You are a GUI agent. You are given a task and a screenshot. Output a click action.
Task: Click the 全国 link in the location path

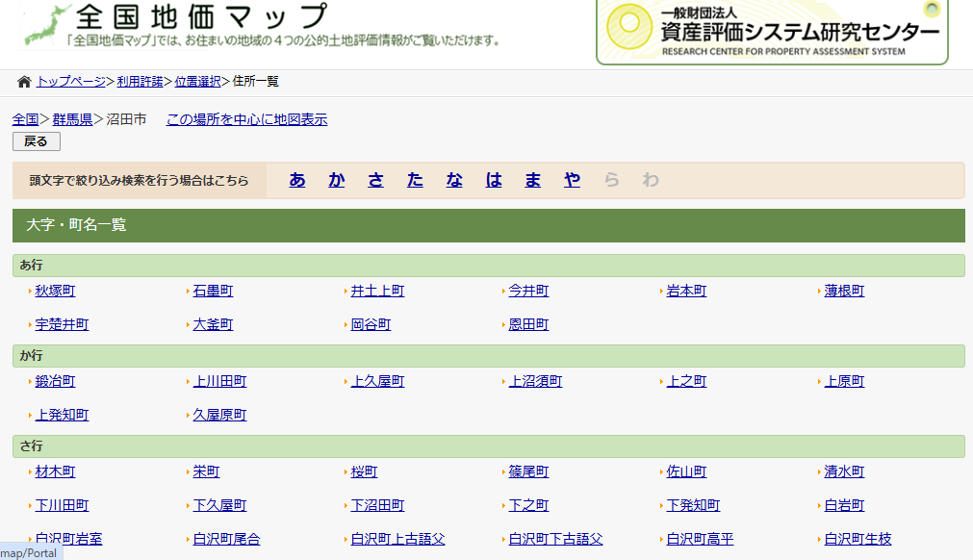25,119
